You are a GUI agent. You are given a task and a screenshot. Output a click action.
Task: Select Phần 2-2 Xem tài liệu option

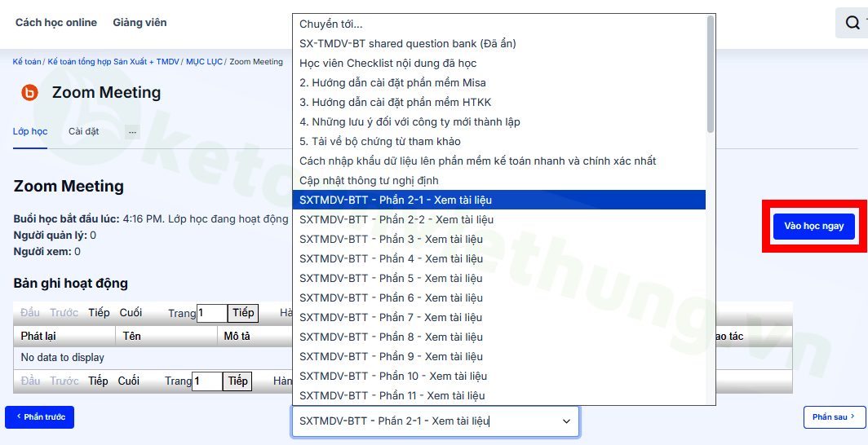pos(396,219)
